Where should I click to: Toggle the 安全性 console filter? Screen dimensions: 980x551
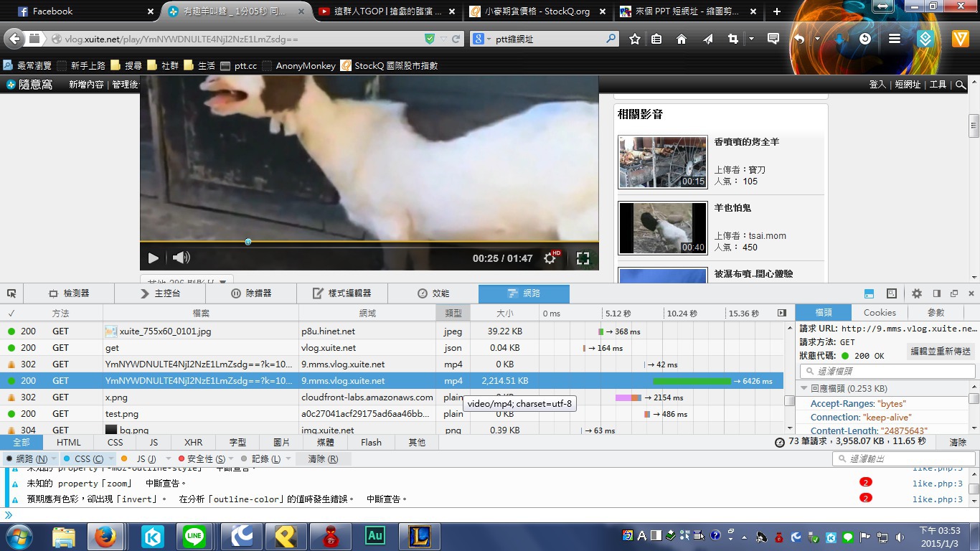tap(201, 458)
